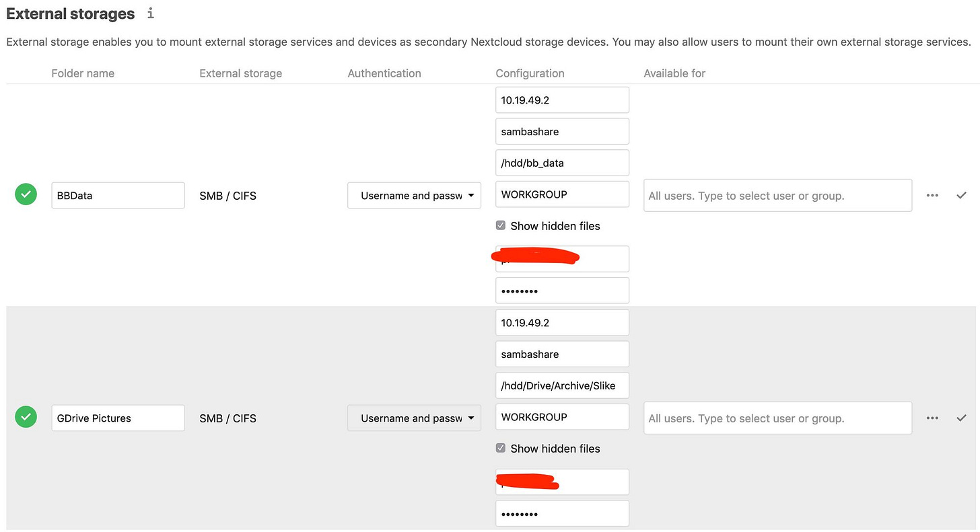Screen dimensions: 980x532
Task: Select the sambashare share field in BBData row
Action: (562, 131)
